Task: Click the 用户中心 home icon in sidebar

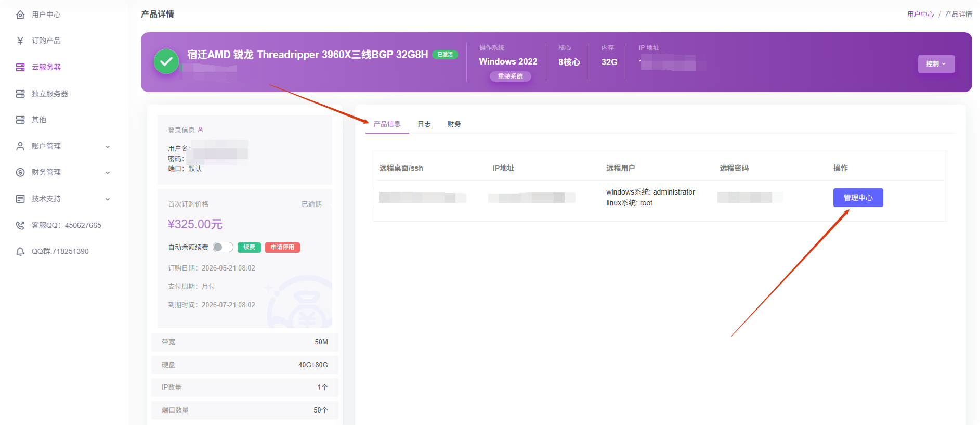Action: point(20,15)
